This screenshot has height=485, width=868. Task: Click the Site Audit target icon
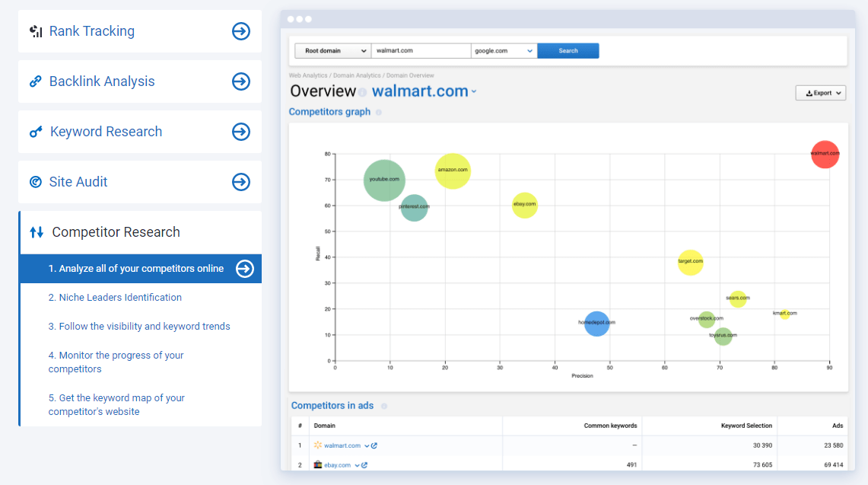[x=36, y=182]
